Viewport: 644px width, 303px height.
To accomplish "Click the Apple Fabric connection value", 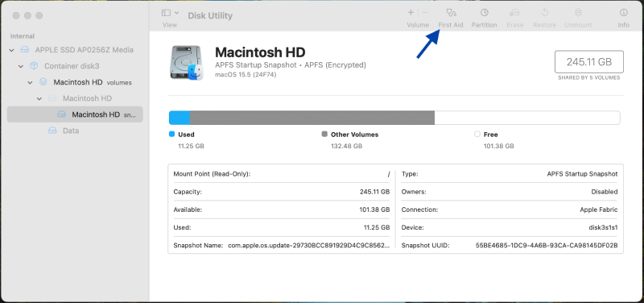I will click(x=599, y=210).
